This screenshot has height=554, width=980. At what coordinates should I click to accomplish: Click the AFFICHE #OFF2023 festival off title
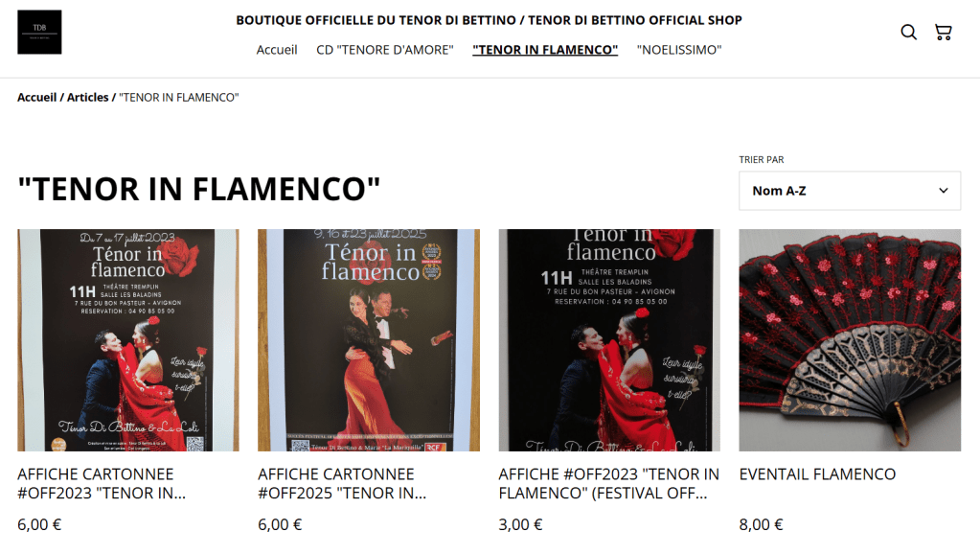pos(608,484)
